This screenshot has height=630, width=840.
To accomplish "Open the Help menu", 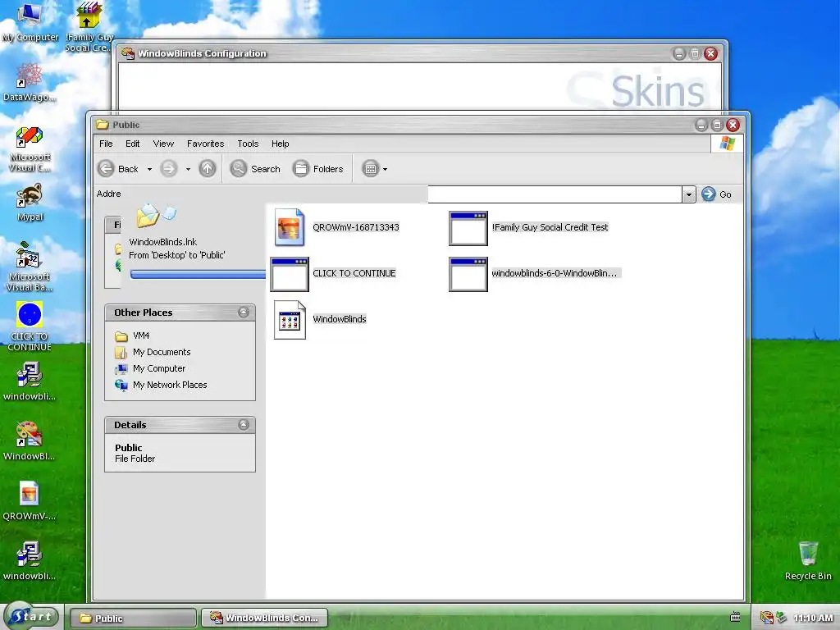I will coord(281,144).
